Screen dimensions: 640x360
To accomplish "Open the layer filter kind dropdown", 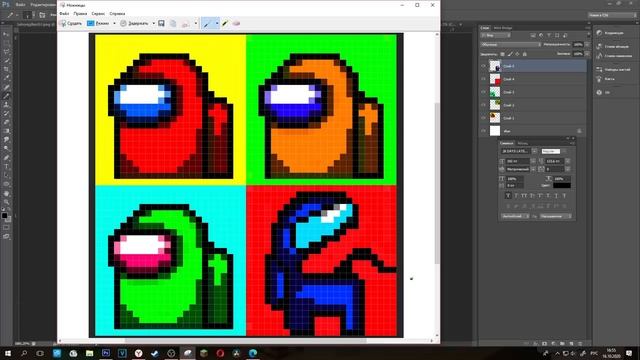I will click(496, 36).
